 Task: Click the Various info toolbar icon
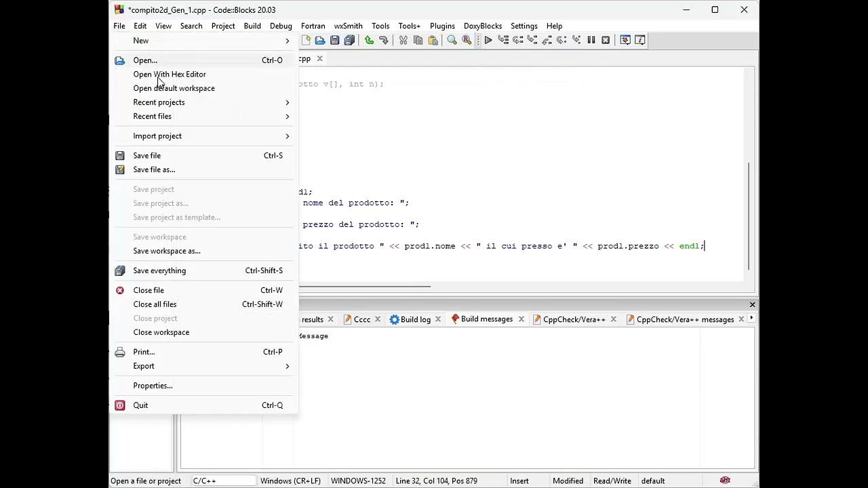click(x=640, y=41)
